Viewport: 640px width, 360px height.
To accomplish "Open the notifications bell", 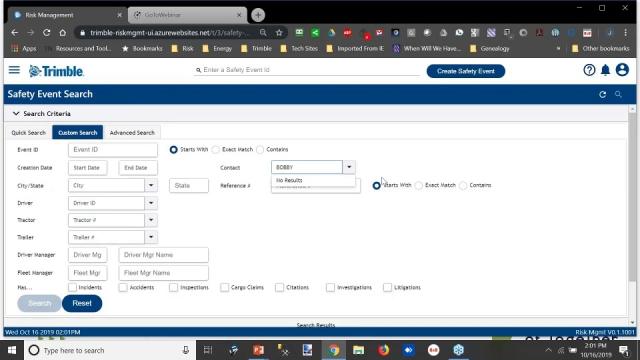I will click(605, 70).
